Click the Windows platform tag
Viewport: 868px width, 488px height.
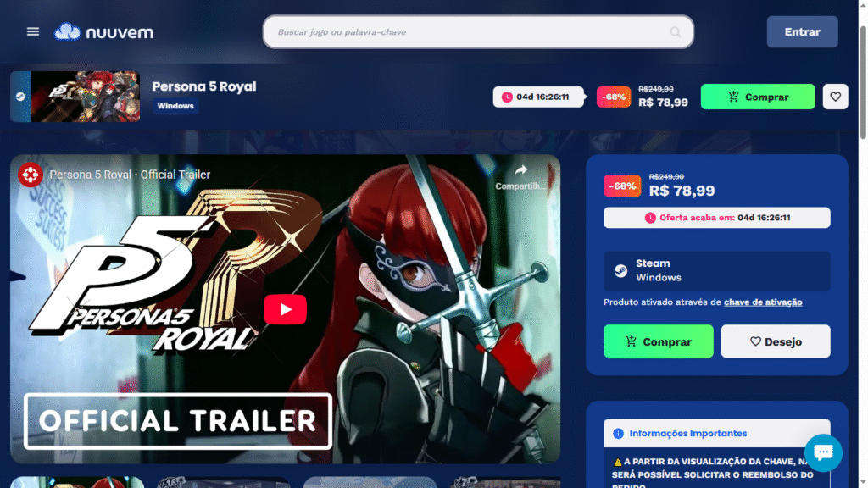[x=175, y=107]
